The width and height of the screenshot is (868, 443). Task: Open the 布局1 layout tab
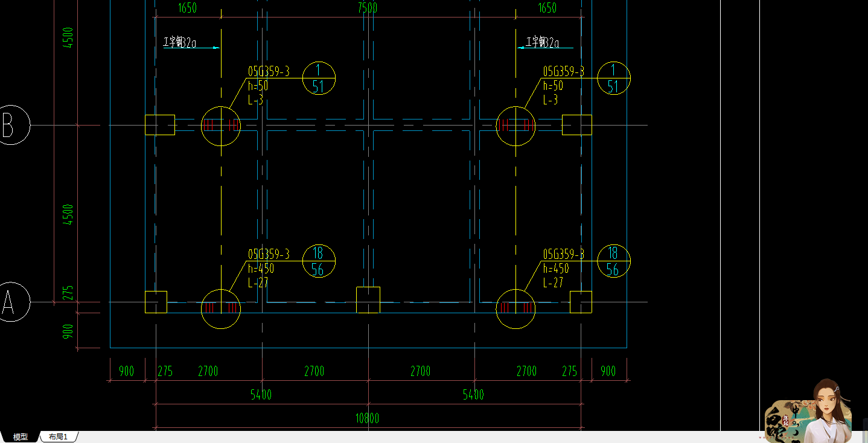pyautogui.click(x=58, y=437)
